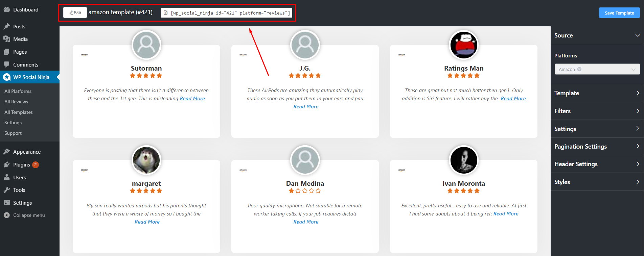
Task: Click Ivan Moronta's avatar photo
Action: tap(464, 160)
